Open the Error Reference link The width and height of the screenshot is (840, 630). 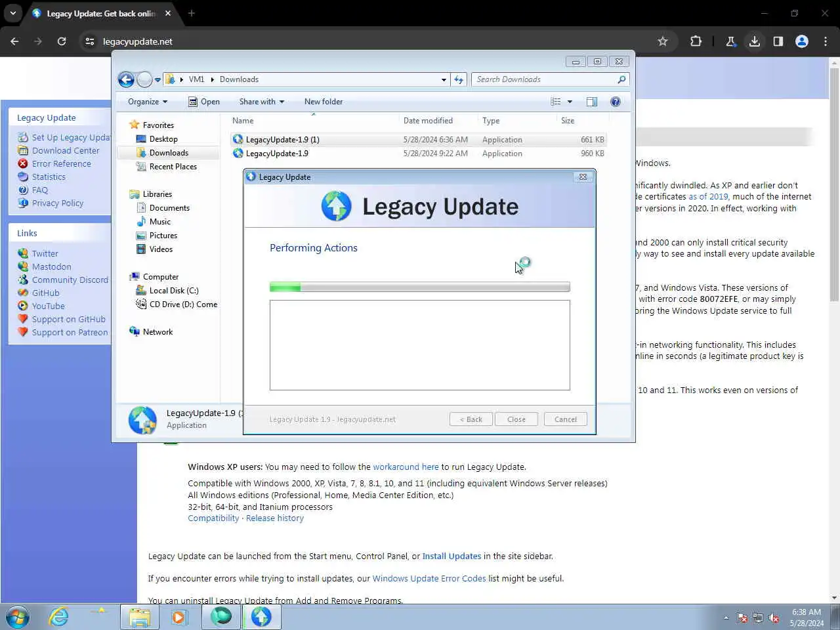[62, 164]
